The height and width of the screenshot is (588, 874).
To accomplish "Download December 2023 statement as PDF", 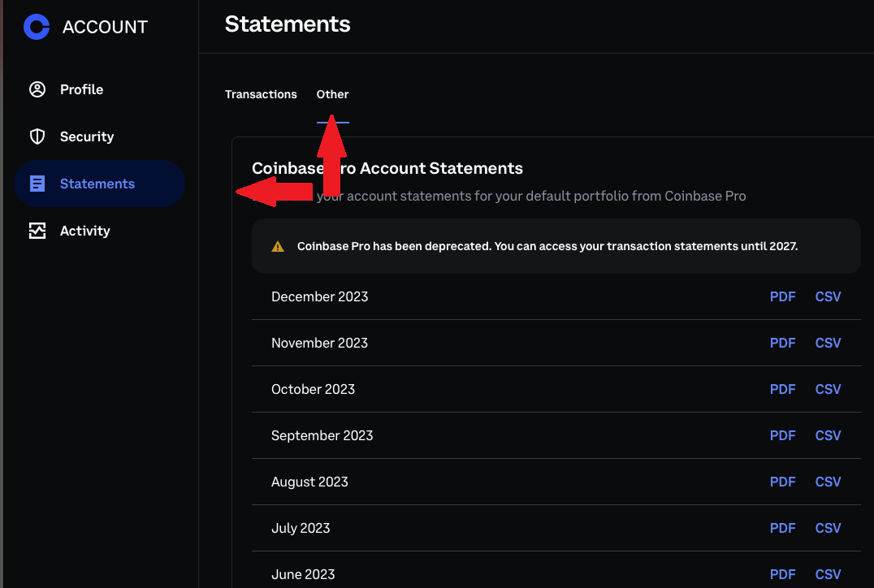I will [782, 296].
